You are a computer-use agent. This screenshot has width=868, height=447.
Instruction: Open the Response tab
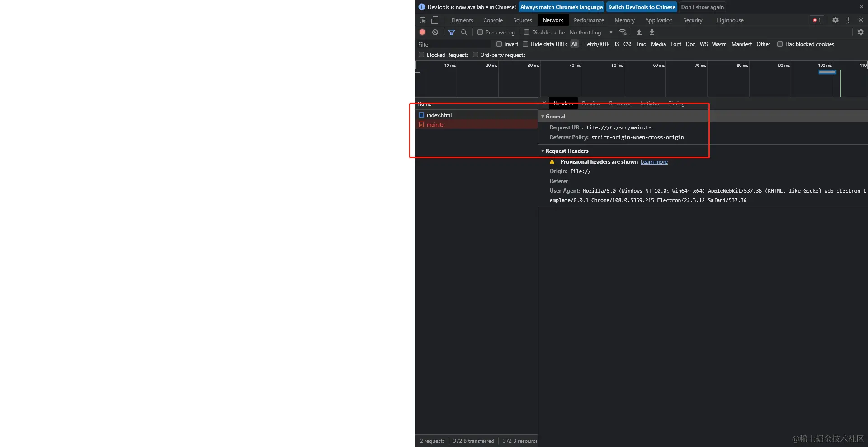tap(620, 103)
